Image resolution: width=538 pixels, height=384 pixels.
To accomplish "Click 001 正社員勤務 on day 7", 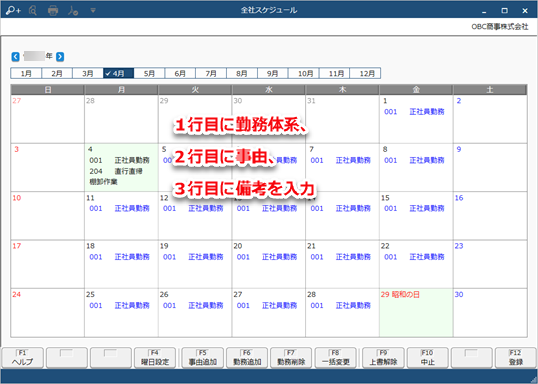I will (340, 160).
